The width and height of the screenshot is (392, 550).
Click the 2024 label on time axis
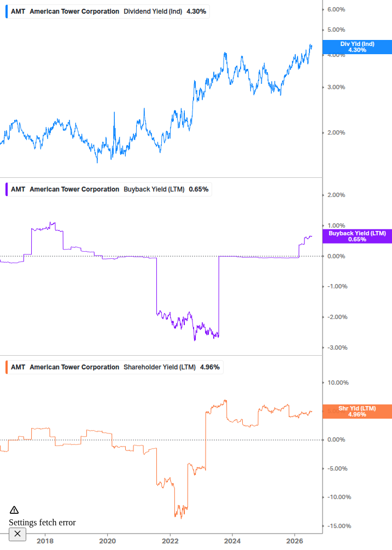click(x=232, y=541)
